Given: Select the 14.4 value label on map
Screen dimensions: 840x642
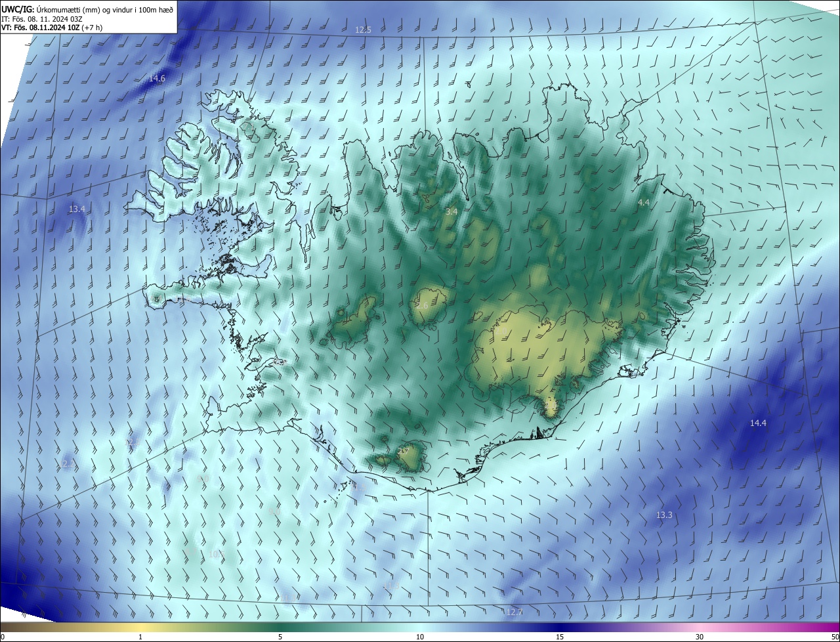Looking at the screenshot, I should point(758,423).
